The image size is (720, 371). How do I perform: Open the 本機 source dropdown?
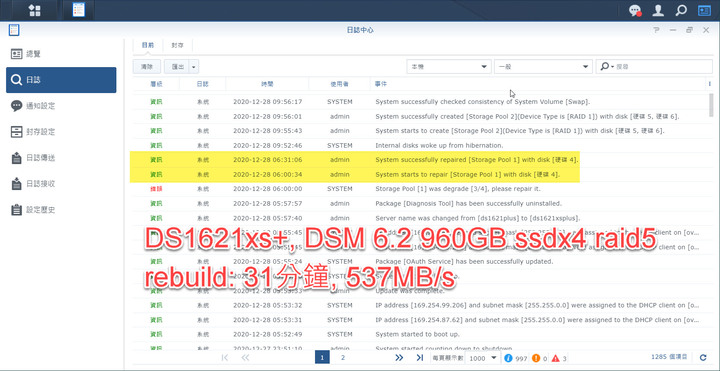tap(449, 67)
